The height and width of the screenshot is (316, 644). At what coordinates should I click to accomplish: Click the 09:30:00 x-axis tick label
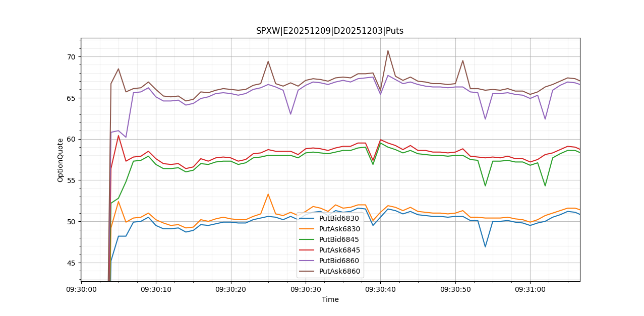[81, 290]
